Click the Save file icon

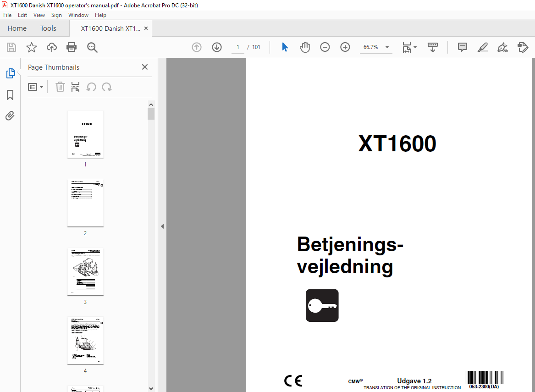11,47
